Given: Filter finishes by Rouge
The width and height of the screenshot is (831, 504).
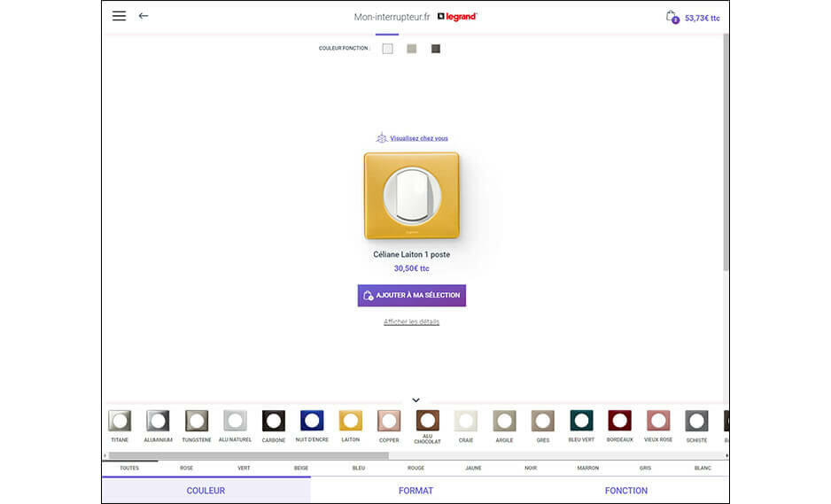Looking at the screenshot, I should [x=416, y=468].
